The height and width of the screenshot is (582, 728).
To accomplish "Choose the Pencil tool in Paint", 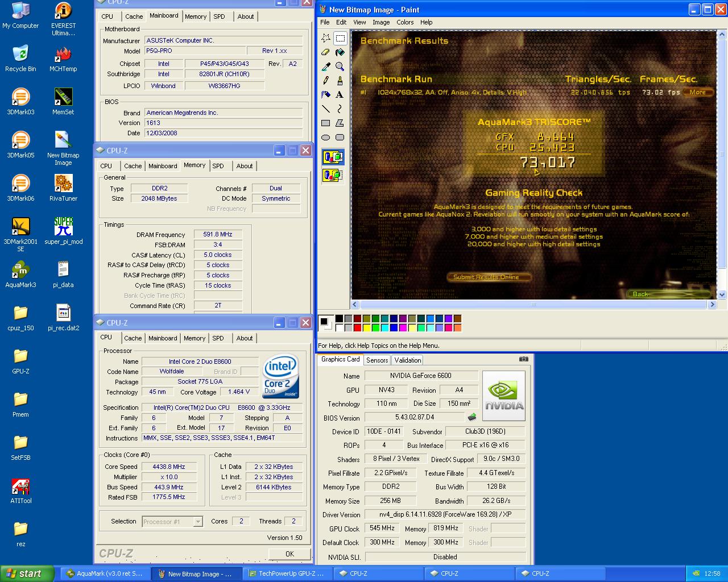I will (x=326, y=81).
